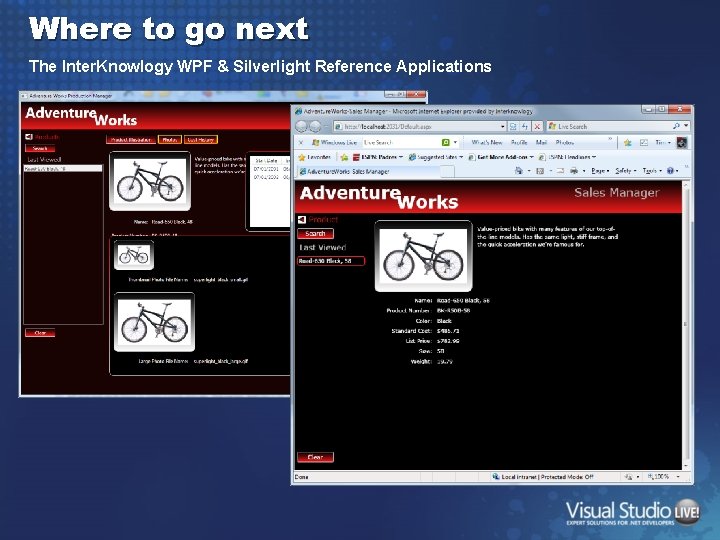The width and height of the screenshot is (720, 540).
Task: Click the Clear button in Production Manager
Action: [40, 332]
